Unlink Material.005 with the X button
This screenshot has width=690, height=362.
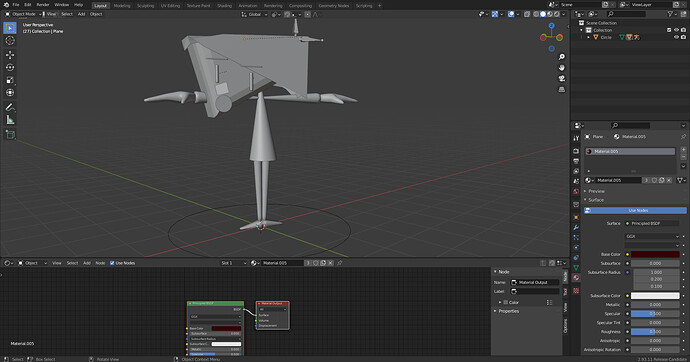[669, 180]
